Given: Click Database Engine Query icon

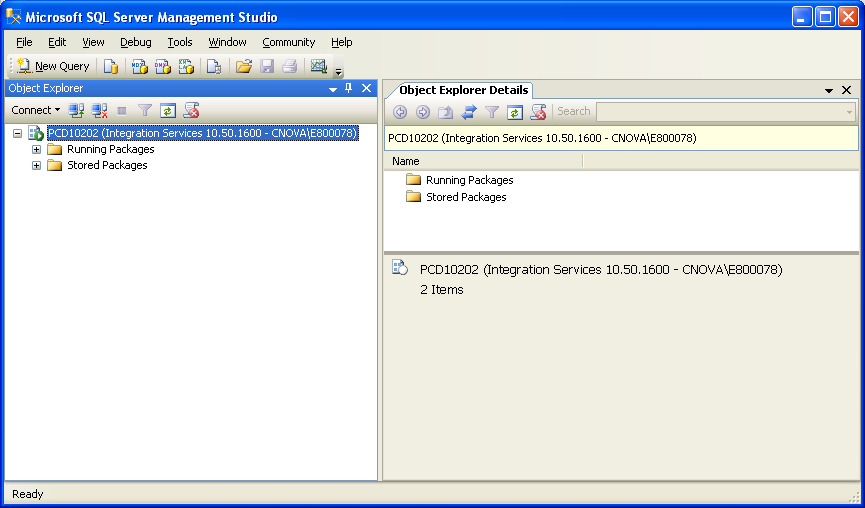Looking at the screenshot, I should 111,66.
